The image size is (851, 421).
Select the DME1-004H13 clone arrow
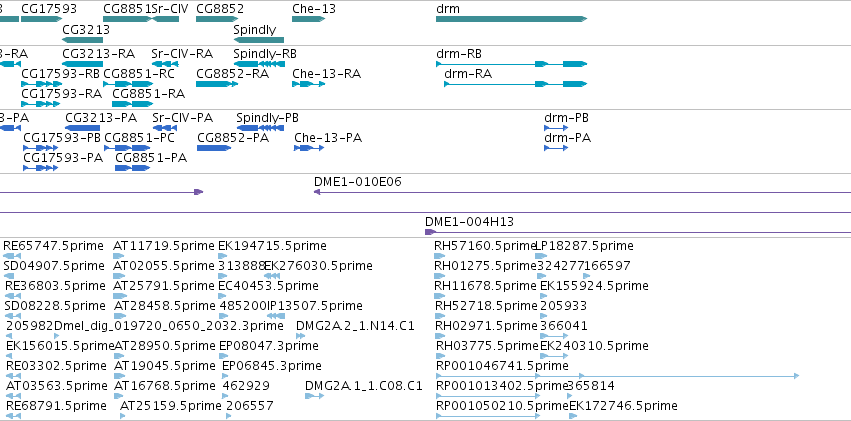pyautogui.click(x=638, y=232)
